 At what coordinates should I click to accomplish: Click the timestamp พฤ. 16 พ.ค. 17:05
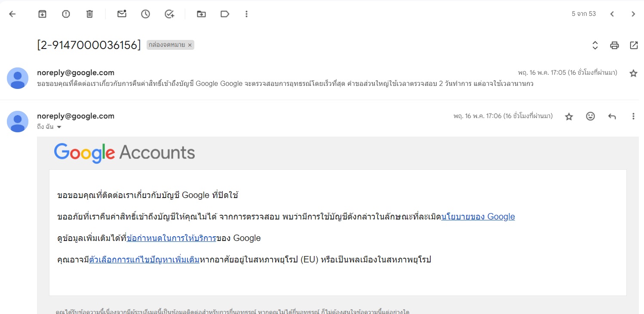(567, 73)
